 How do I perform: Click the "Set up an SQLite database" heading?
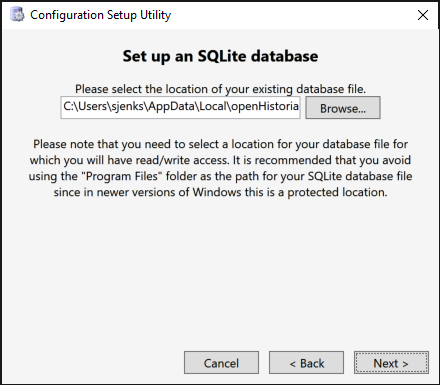[220, 56]
